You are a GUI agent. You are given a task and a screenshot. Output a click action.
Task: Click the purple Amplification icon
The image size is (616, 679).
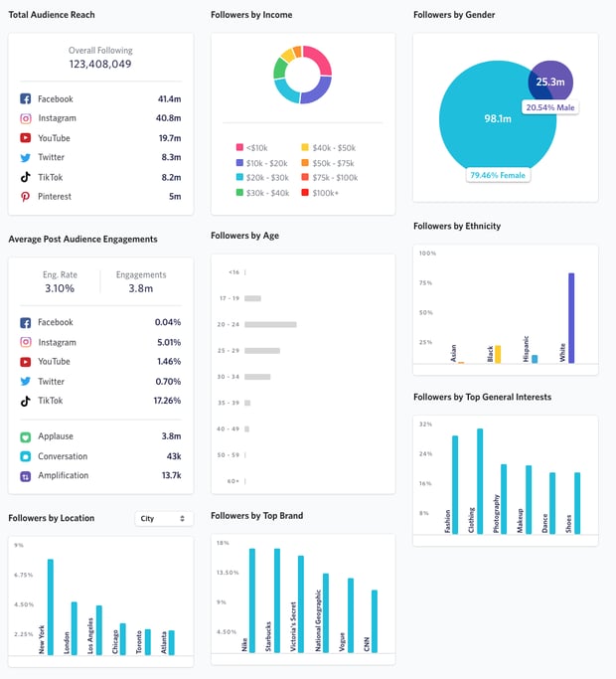point(26,476)
